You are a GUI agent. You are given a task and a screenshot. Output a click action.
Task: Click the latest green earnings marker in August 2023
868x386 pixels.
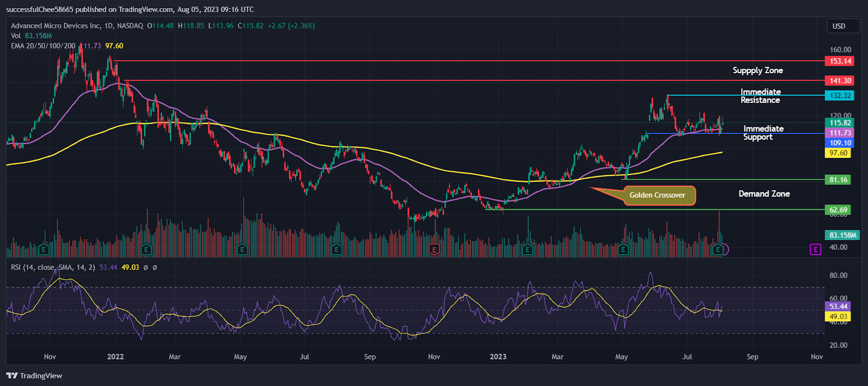coord(718,249)
